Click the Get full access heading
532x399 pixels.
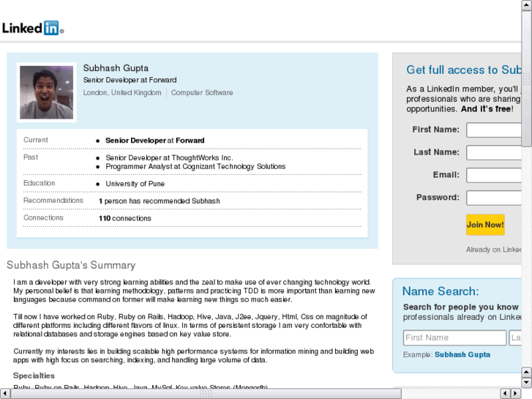(x=463, y=70)
